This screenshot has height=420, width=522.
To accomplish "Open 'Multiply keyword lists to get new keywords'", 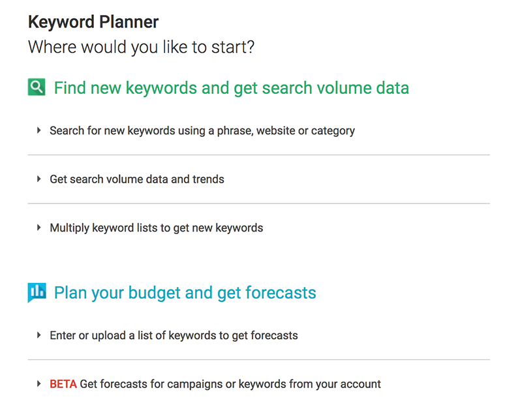I will (157, 228).
